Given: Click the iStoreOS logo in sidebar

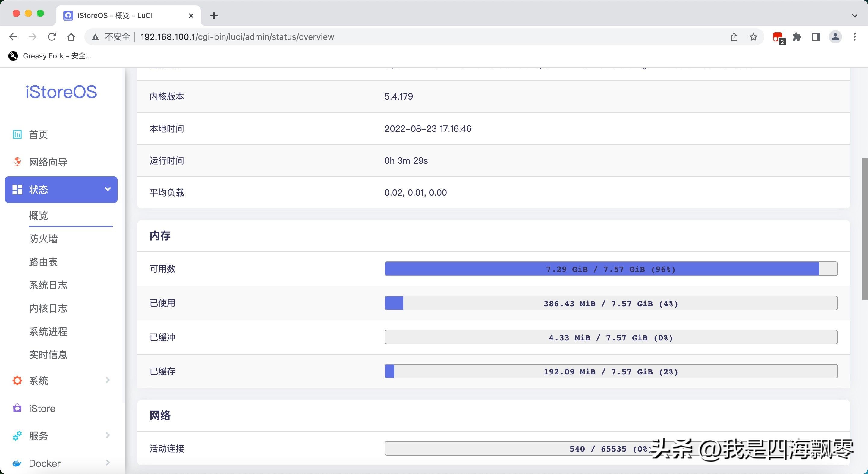Looking at the screenshot, I should click(61, 92).
